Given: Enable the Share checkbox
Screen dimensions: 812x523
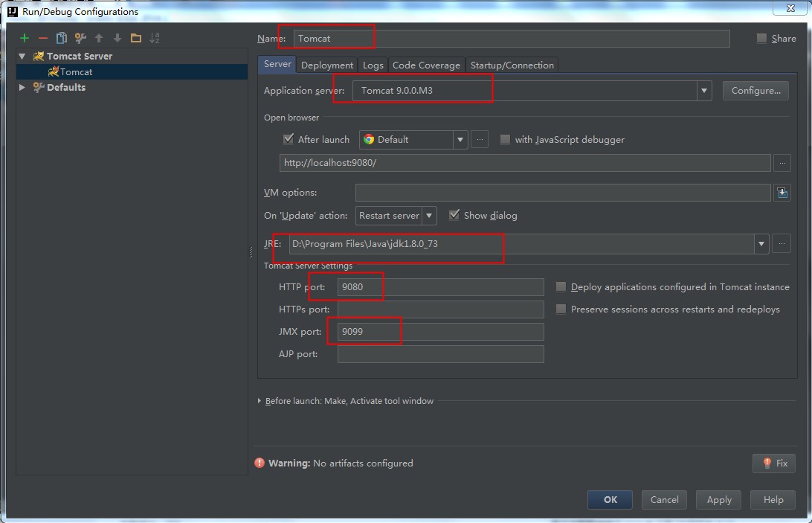Looking at the screenshot, I should click(x=761, y=38).
